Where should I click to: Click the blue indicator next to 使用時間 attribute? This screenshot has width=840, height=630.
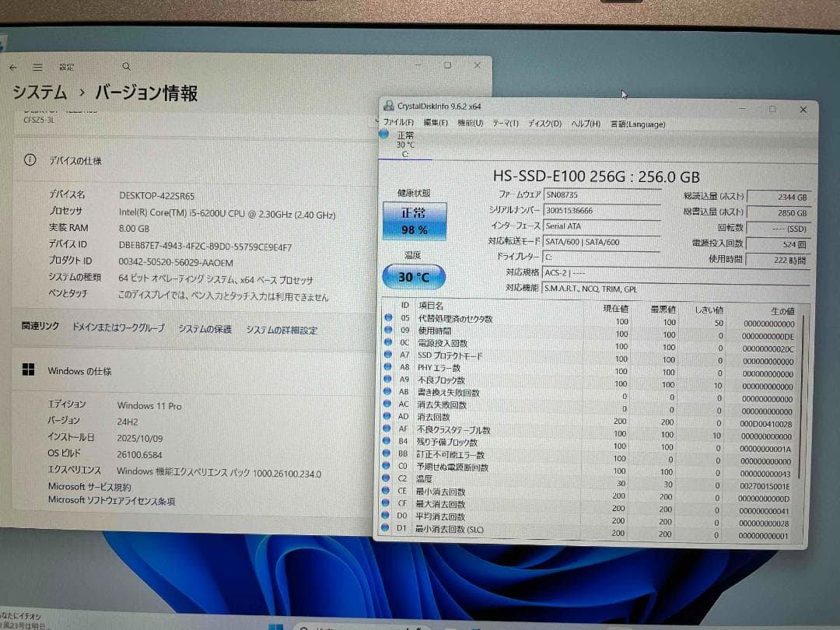(390, 329)
